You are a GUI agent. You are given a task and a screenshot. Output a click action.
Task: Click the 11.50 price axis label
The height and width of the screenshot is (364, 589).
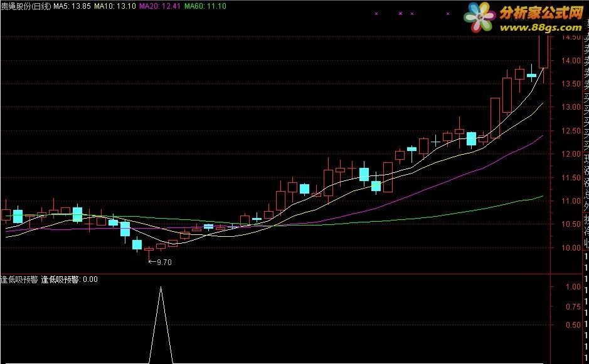point(571,178)
